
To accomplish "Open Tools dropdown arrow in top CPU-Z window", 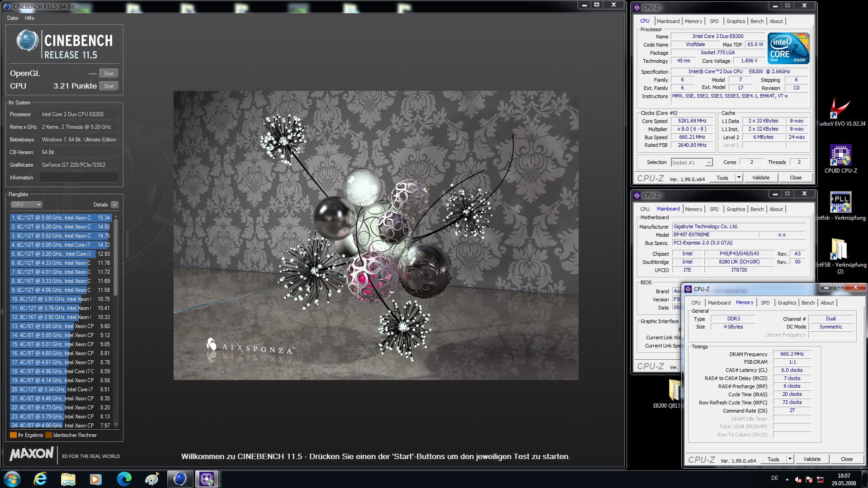I will click(739, 178).
